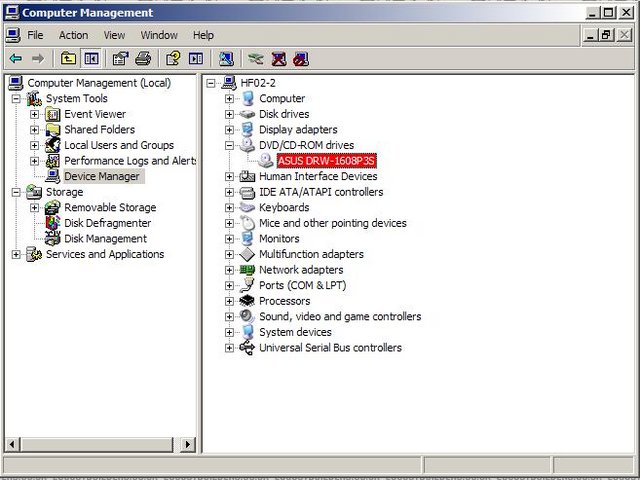Select Mice and other pointing devices
Screen dimensions: 640x480
[333, 223]
